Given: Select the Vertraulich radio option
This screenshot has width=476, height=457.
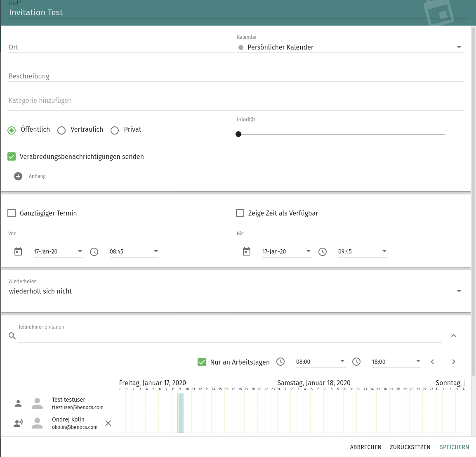Looking at the screenshot, I should (61, 130).
